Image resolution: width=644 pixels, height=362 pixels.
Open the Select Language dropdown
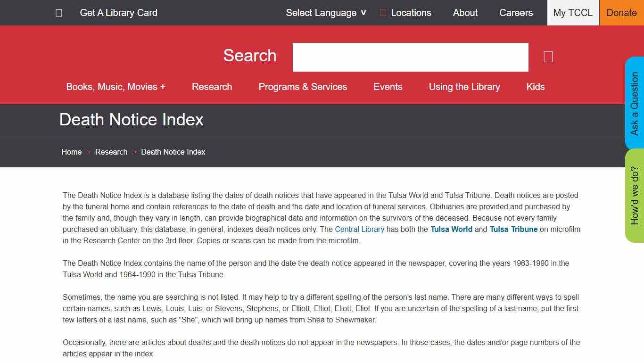click(325, 13)
